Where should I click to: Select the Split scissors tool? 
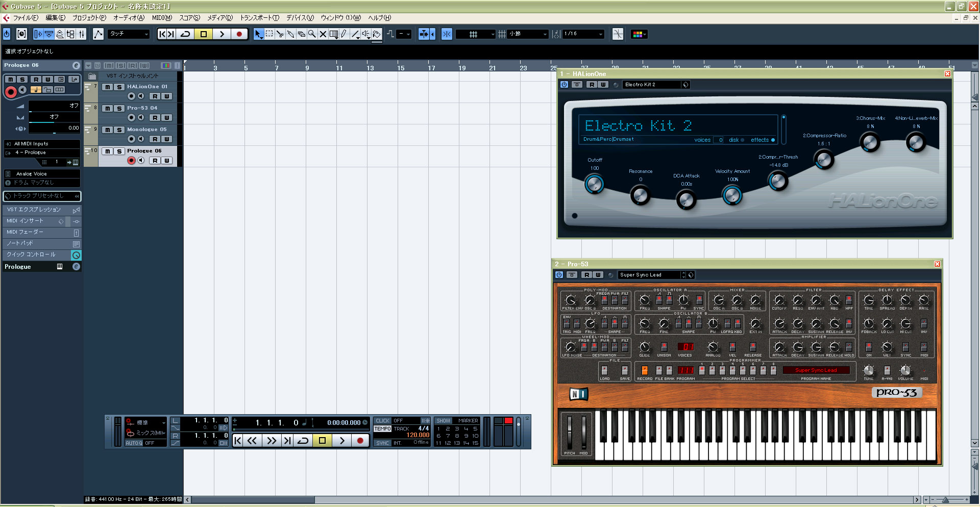280,34
